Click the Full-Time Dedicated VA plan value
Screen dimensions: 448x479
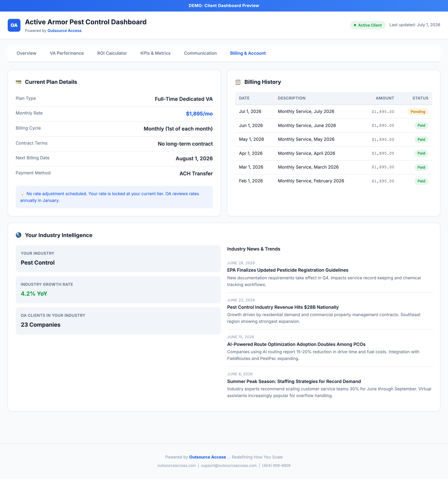coord(184,99)
